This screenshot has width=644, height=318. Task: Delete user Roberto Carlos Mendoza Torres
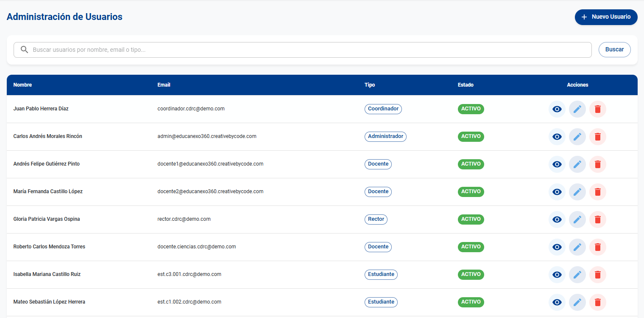click(598, 247)
